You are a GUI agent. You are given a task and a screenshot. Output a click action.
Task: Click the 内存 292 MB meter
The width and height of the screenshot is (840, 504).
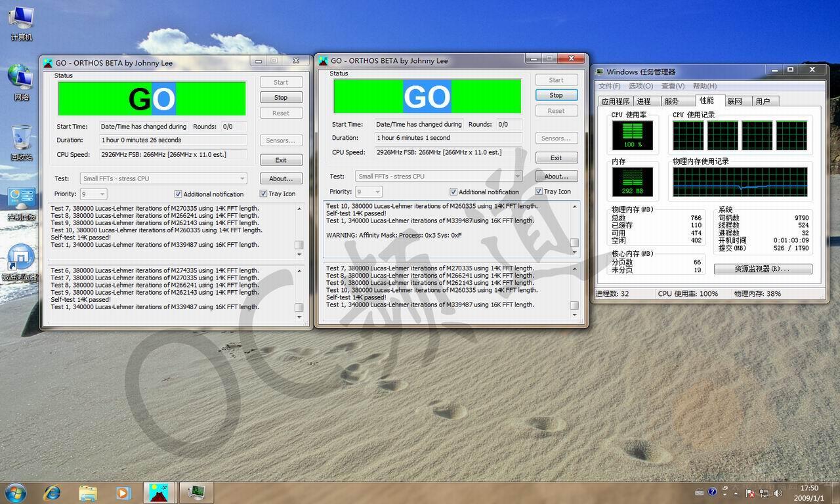(x=633, y=182)
